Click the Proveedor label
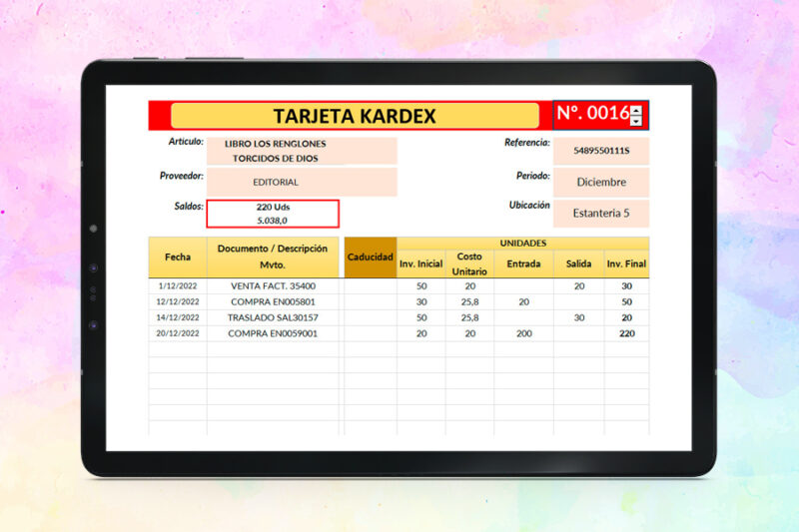The width and height of the screenshot is (799, 532). [182, 176]
